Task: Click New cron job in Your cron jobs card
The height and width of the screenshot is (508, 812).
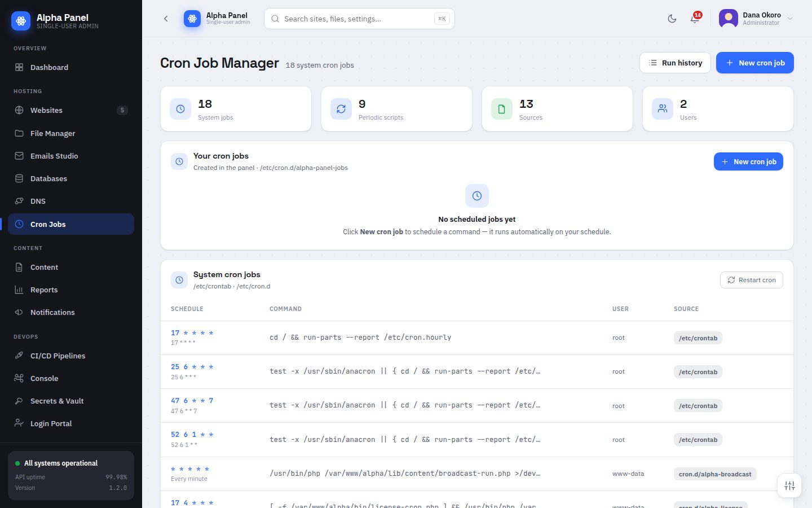Action: 748,161
